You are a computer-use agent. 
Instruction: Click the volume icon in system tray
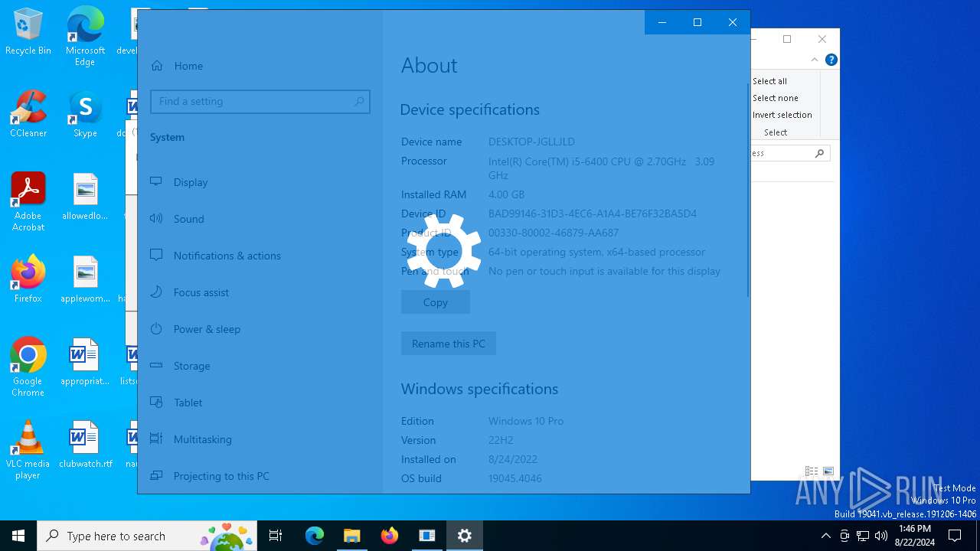click(881, 536)
